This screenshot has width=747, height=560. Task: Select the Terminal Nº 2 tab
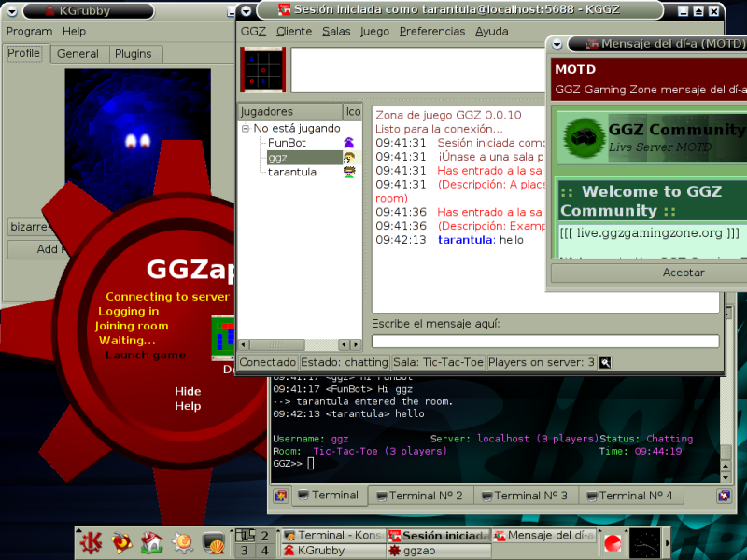tap(421, 496)
